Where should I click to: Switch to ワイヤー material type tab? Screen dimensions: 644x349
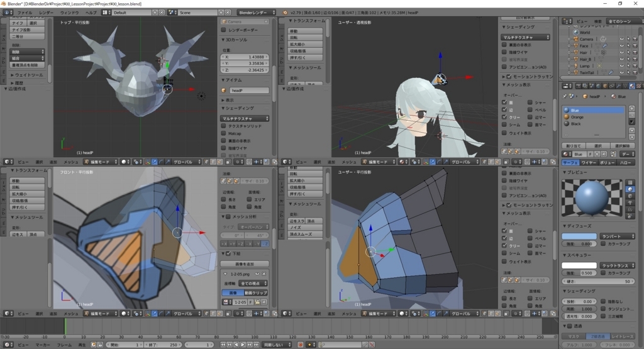(x=589, y=163)
